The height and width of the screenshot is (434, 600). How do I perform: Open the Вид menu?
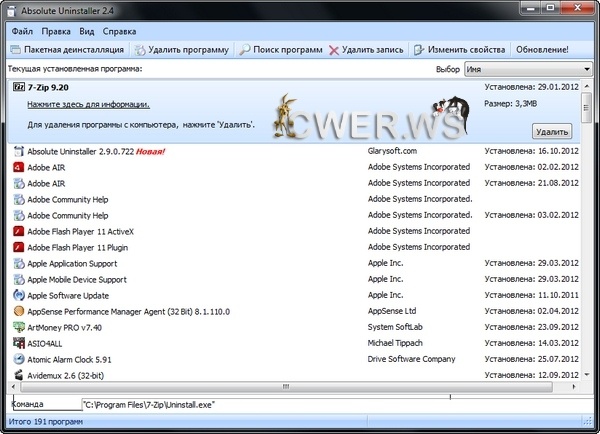point(88,31)
